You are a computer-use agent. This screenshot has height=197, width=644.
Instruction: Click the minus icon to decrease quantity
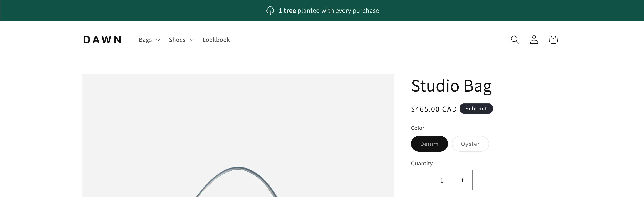(x=421, y=180)
